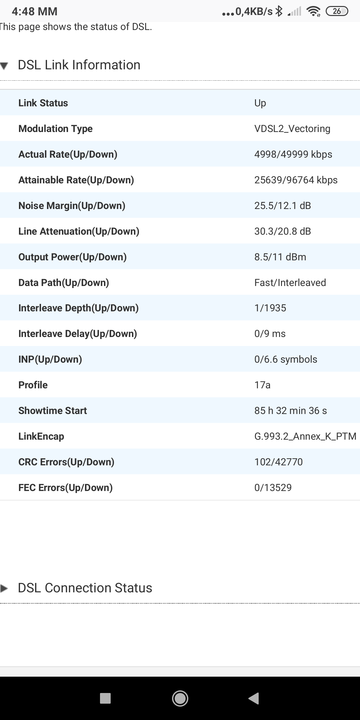Screen dimensions: 360x720
Task: Tap the Bluetooth status icon
Action: [x=279, y=11]
